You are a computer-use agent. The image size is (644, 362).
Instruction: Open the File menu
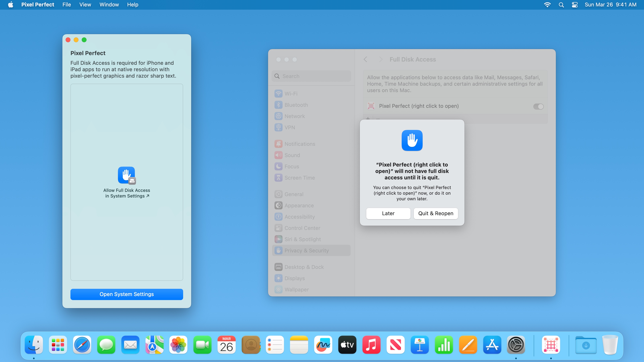coord(66,5)
